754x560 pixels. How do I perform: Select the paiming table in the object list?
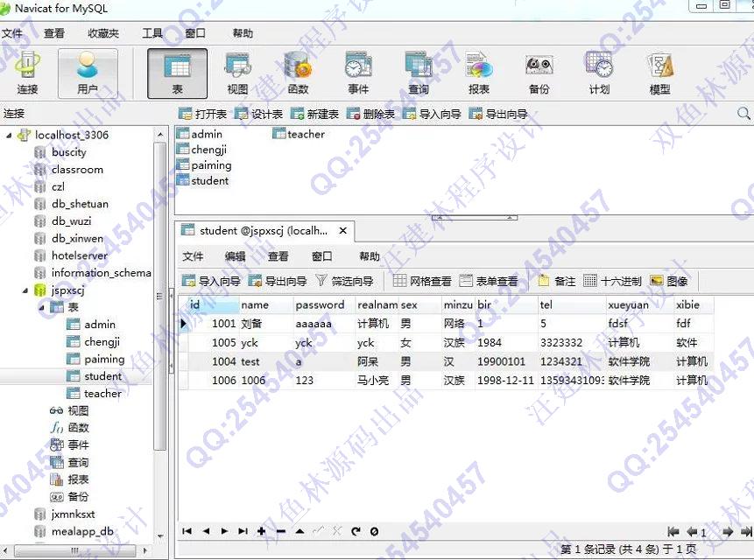tap(211, 165)
